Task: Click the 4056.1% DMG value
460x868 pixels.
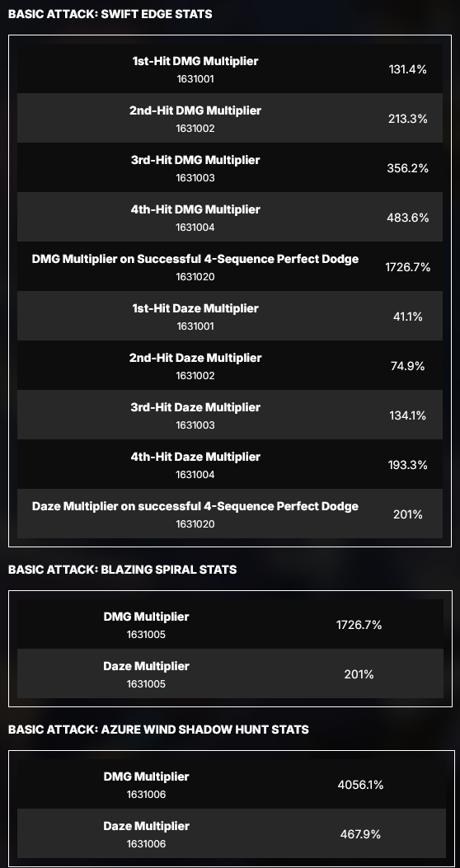Action: 360,785
